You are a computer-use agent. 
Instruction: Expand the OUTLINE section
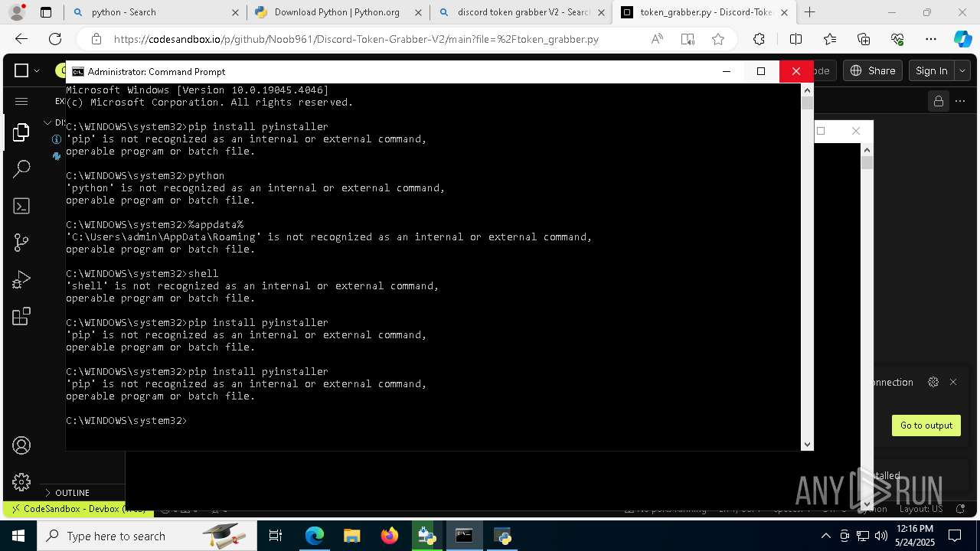72,493
